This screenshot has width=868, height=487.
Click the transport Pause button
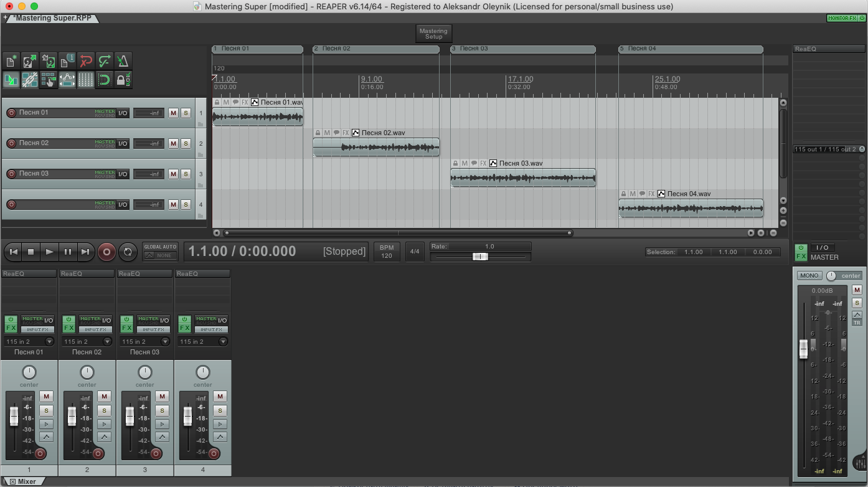[68, 252]
